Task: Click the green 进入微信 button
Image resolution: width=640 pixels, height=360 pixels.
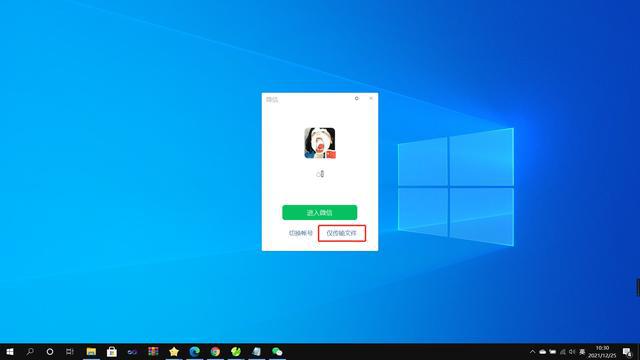Action: pyautogui.click(x=320, y=213)
